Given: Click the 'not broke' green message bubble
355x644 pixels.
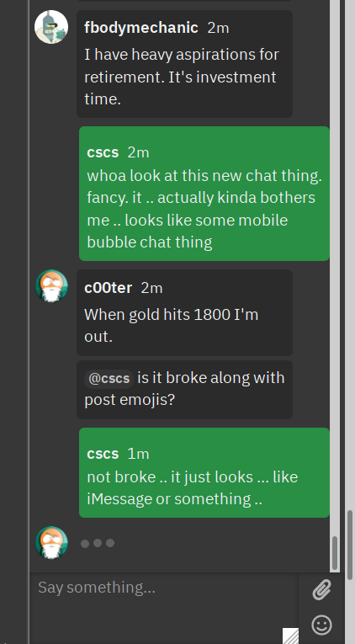Looking at the screenshot, I should (x=204, y=473).
